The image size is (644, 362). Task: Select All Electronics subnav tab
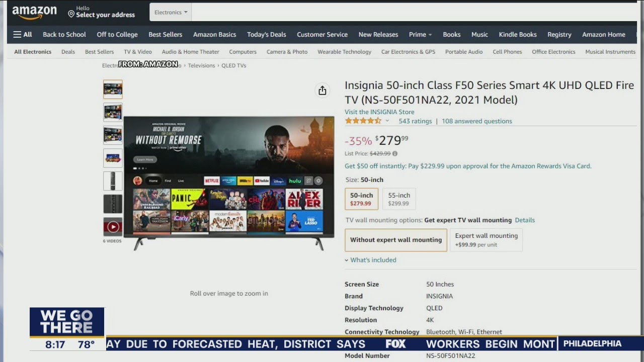[33, 52]
